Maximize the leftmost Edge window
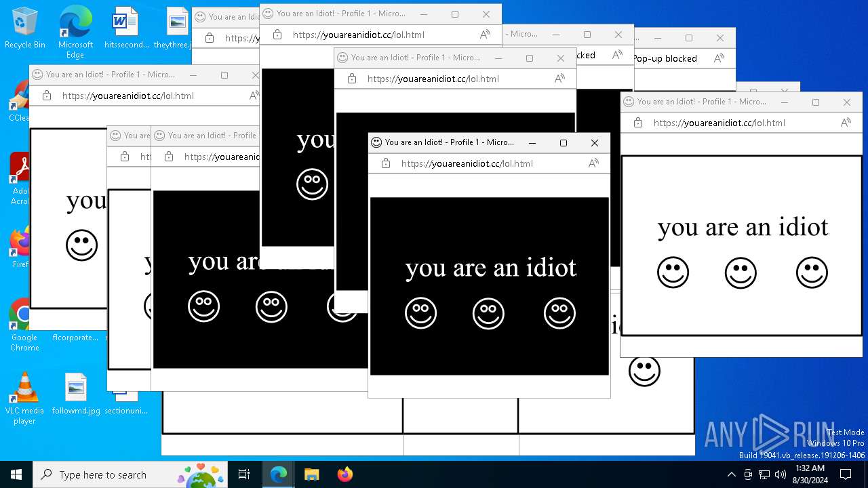The width and height of the screenshot is (868, 488). (x=224, y=75)
